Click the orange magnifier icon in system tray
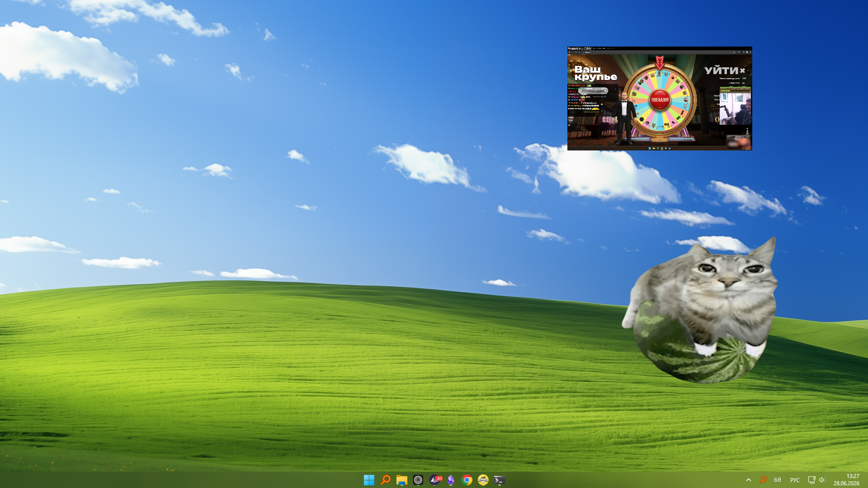This screenshot has height=488, width=868. coord(763,480)
